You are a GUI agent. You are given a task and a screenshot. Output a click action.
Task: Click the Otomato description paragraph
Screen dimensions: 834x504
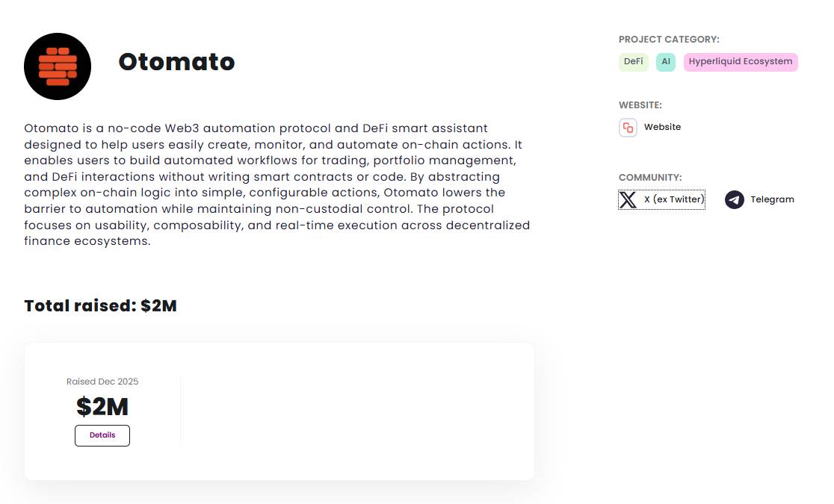[x=277, y=184]
